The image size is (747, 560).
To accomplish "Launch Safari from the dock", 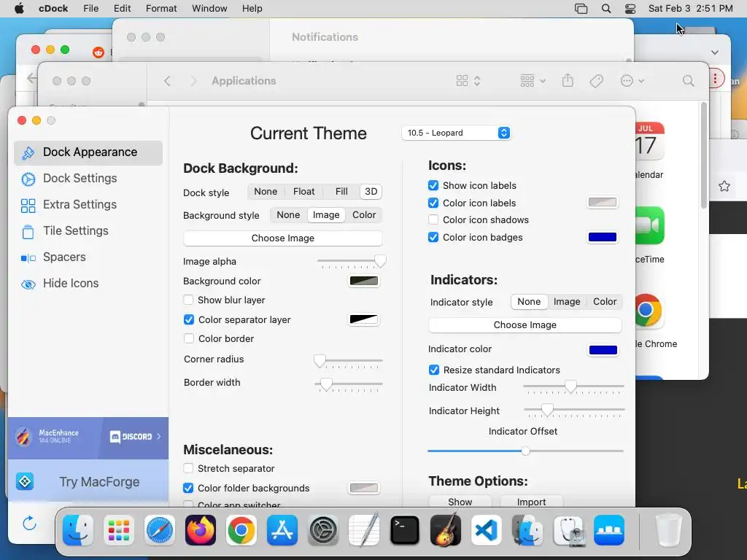I will pyautogui.click(x=160, y=530).
